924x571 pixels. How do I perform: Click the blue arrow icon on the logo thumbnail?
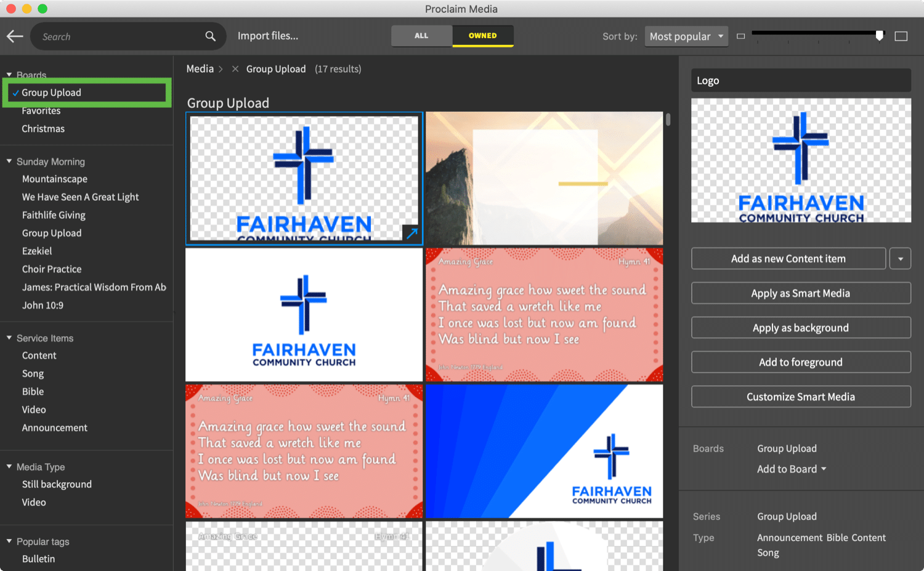point(411,233)
